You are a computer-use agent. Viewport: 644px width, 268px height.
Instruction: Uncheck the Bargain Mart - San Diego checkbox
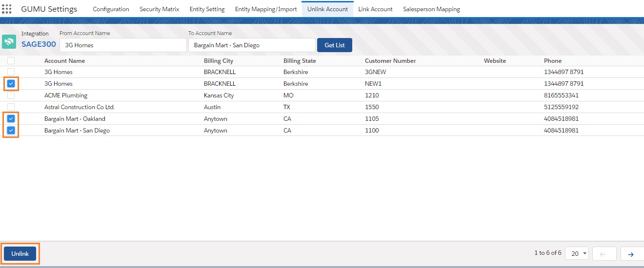coord(11,131)
